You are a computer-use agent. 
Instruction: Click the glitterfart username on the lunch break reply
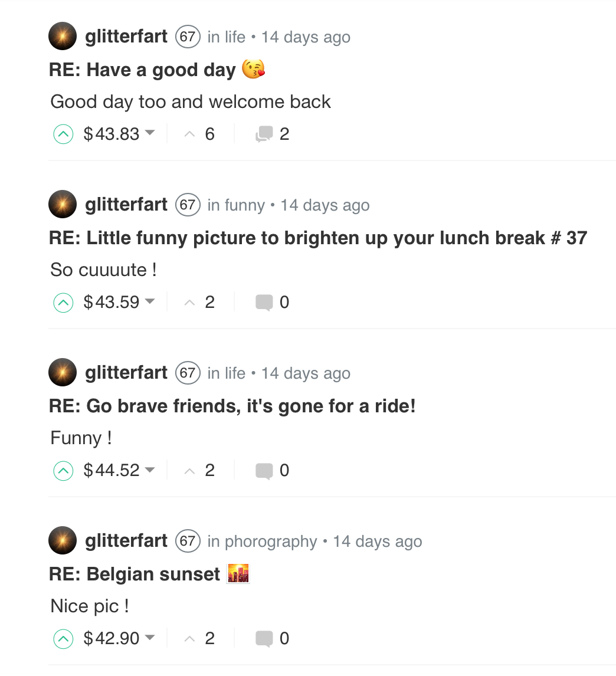coord(126,205)
